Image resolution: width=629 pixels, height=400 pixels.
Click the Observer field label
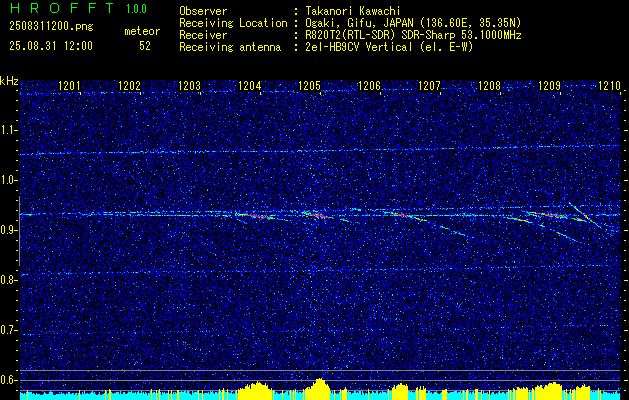[x=203, y=11]
